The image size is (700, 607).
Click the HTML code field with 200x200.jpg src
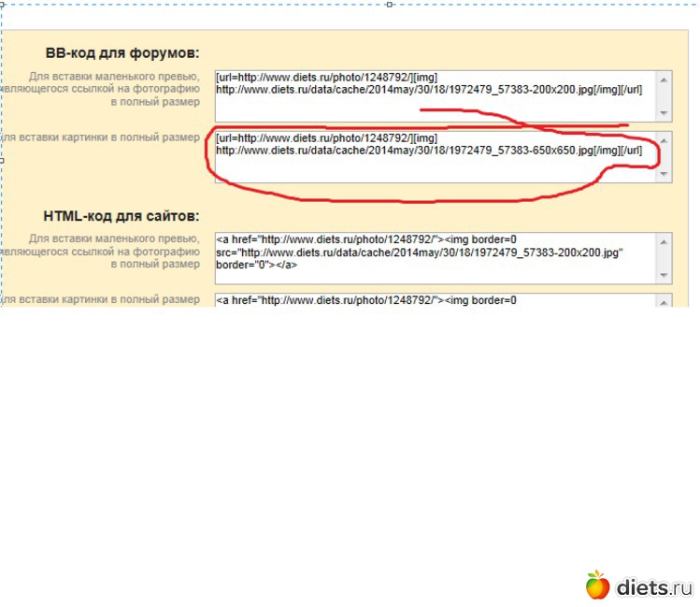[x=435, y=257]
